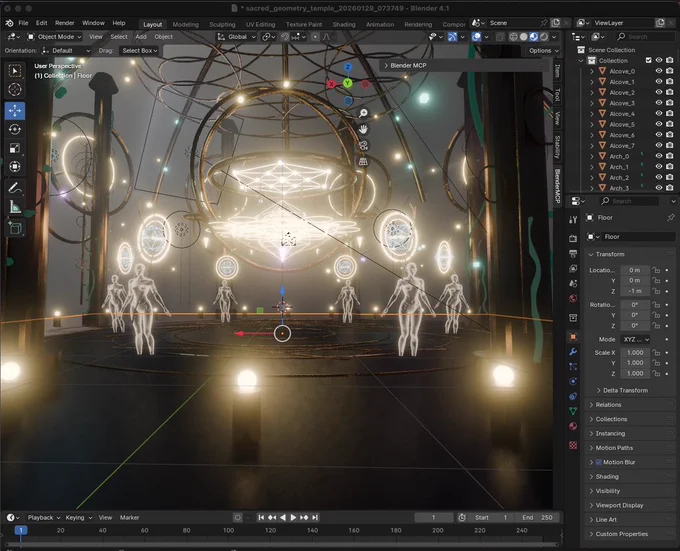680x551 pixels.
Task: Select the Select Box tool in toolbar
Action: point(15,71)
